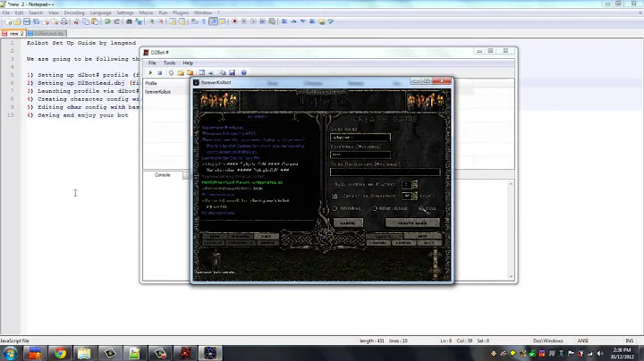
Task: Open Find with the binoculars icon
Action: click(x=129, y=21)
